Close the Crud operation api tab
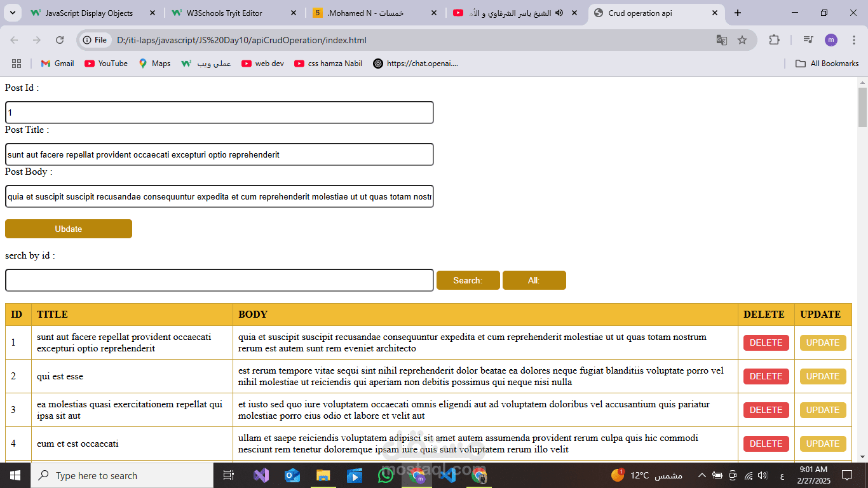 coord(714,13)
